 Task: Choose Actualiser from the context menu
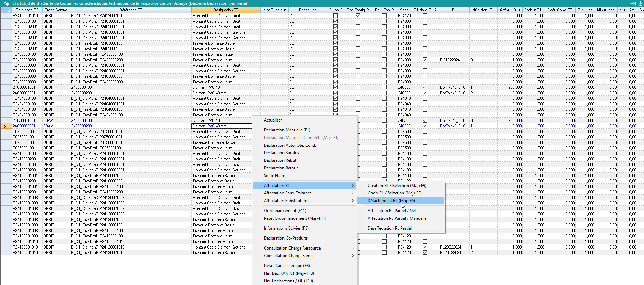coord(273,120)
